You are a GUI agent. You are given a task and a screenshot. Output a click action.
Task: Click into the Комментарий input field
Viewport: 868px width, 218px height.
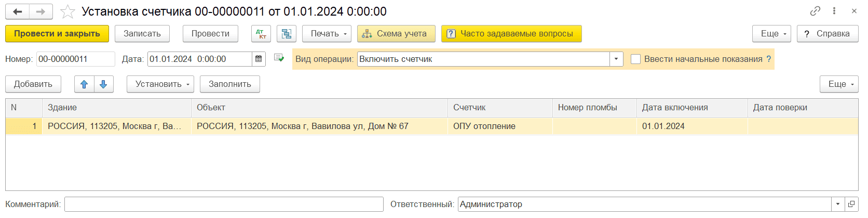[224, 204]
